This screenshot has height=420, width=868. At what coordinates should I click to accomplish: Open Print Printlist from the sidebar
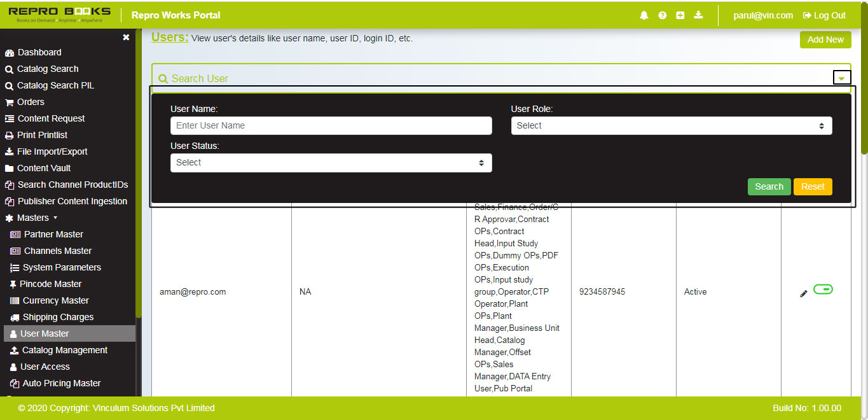[x=41, y=135]
